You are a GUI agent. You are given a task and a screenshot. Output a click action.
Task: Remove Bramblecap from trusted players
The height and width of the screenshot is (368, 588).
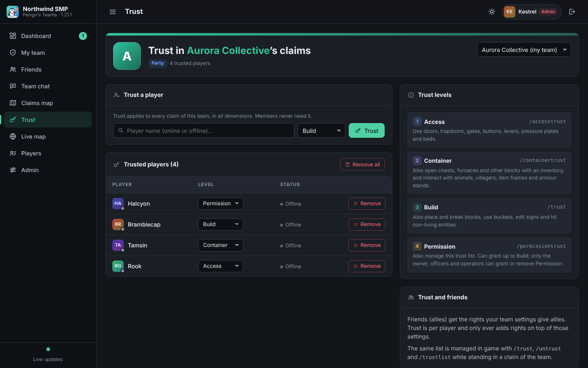coord(367,224)
